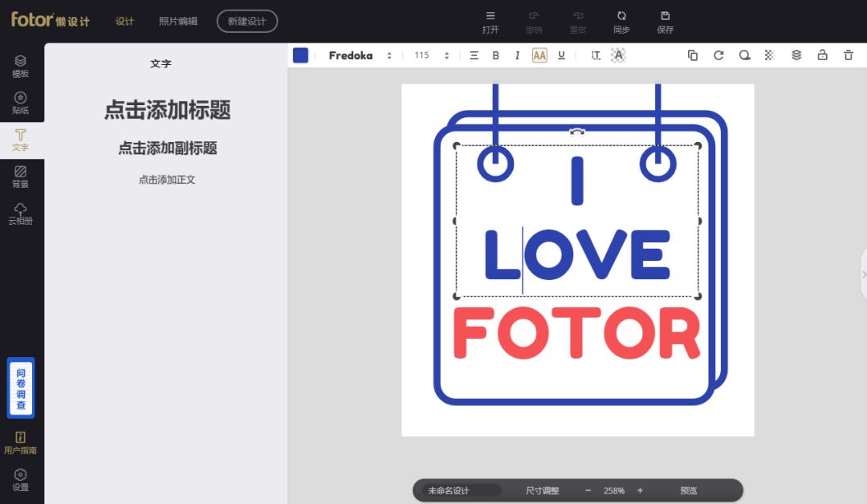The image size is (867, 504).
Task: Open the 模板 templates sidebar panel
Action: pyautogui.click(x=20, y=67)
